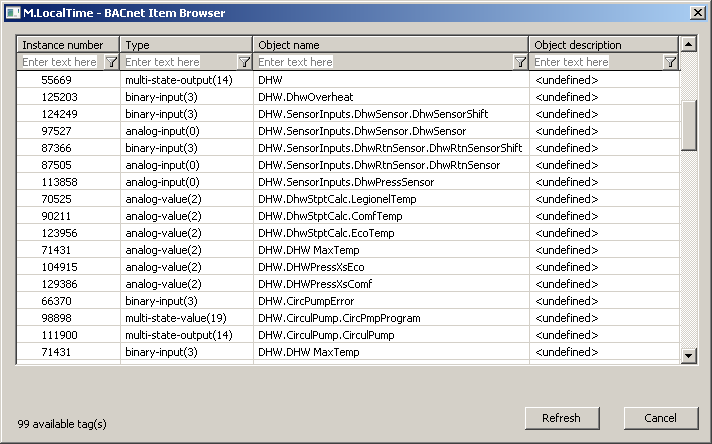Screen dimensions: 712x444
Task: Sort by the Object name column header
Action: (x=390, y=45)
